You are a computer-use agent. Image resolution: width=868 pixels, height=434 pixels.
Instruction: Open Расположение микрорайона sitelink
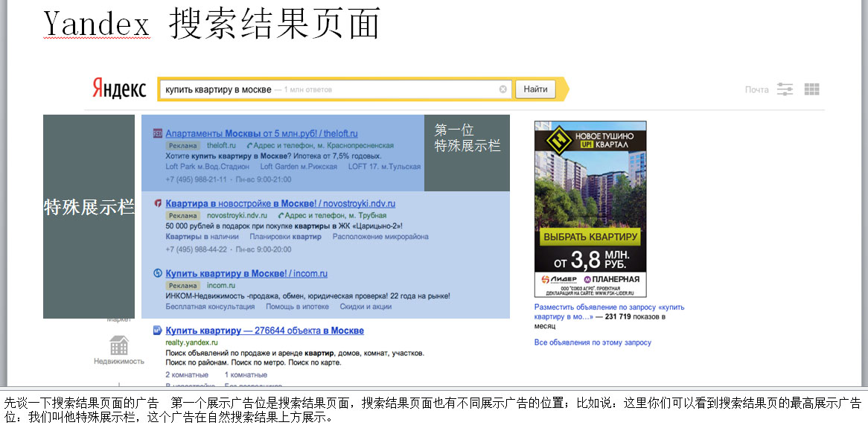pos(380,237)
